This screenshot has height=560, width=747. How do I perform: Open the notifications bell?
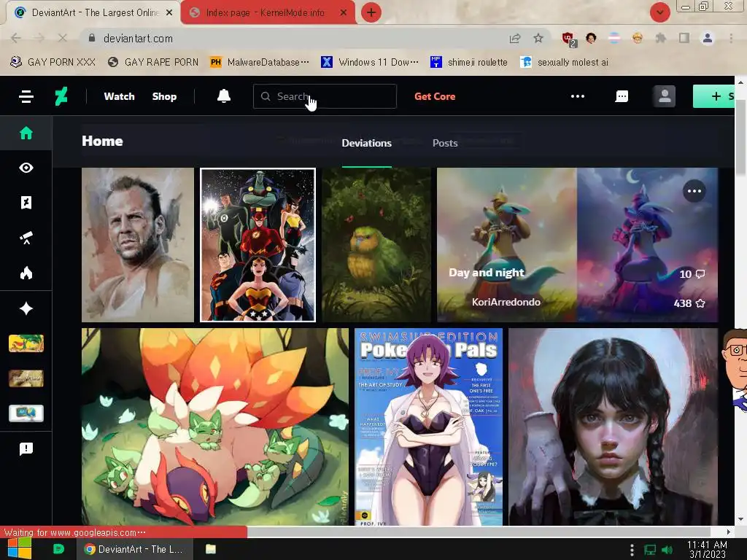[223, 96]
